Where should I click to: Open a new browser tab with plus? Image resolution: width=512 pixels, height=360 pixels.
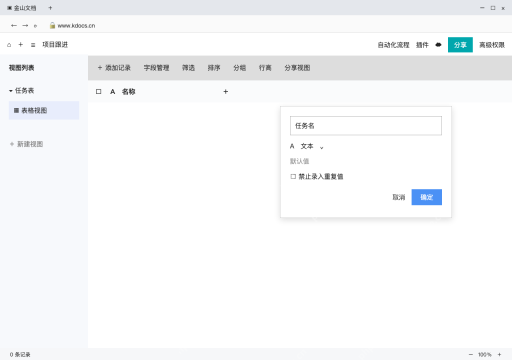[50, 8]
